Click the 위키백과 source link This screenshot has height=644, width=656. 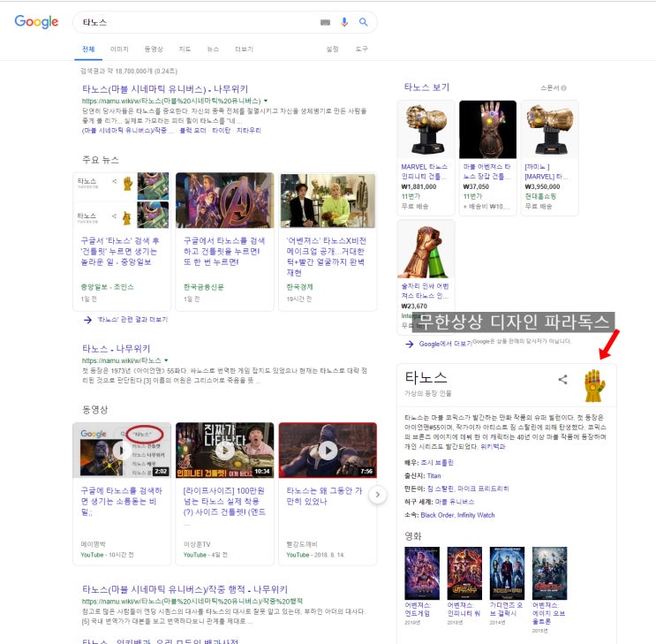click(x=493, y=447)
